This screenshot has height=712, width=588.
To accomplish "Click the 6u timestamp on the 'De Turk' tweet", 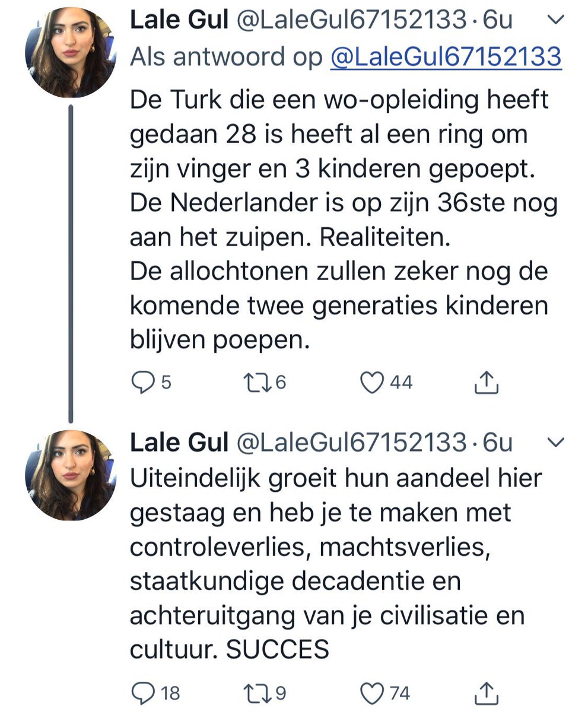I will [x=498, y=21].
